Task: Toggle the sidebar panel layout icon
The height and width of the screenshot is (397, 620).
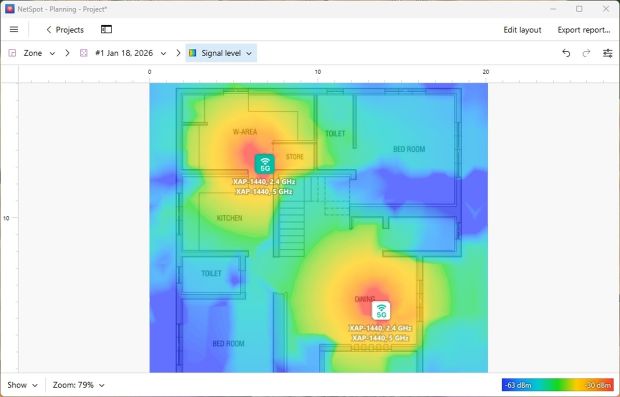Action: point(106,29)
